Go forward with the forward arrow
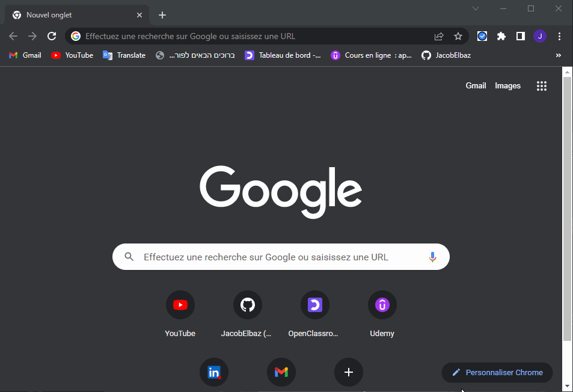The image size is (573, 392). pos(32,36)
